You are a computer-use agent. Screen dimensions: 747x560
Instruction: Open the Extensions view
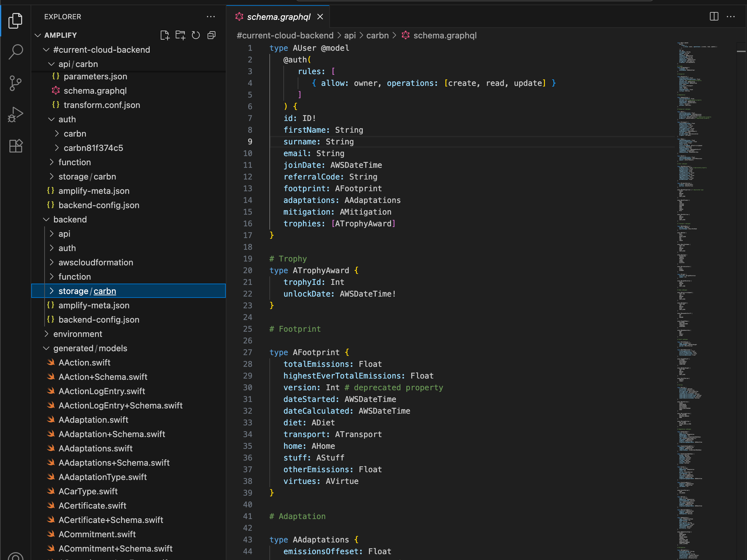16,146
